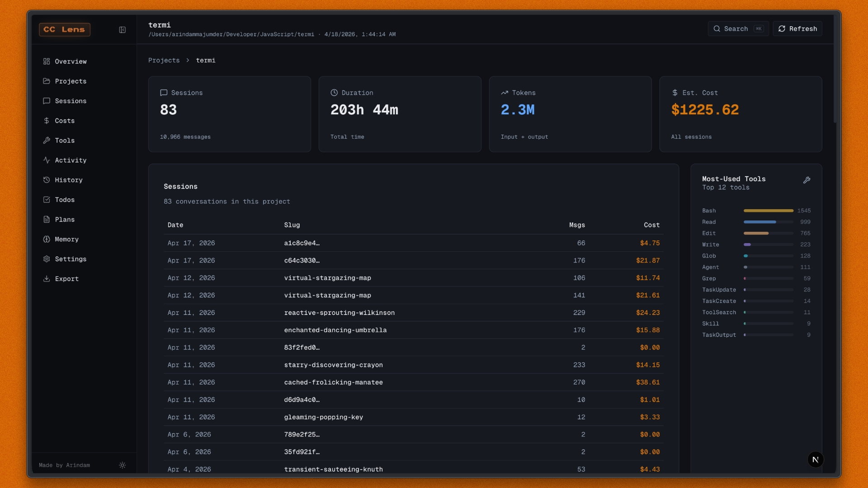Click the Tools wrench icon in sidebar
This screenshot has height=488, width=868.
coord(47,141)
